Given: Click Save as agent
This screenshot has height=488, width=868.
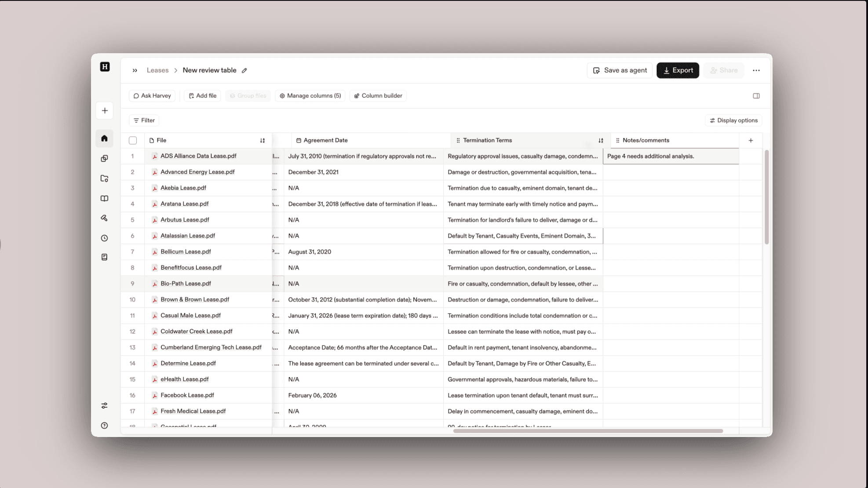Looking at the screenshot, I should pyautogui.click(x=620, y=70).
